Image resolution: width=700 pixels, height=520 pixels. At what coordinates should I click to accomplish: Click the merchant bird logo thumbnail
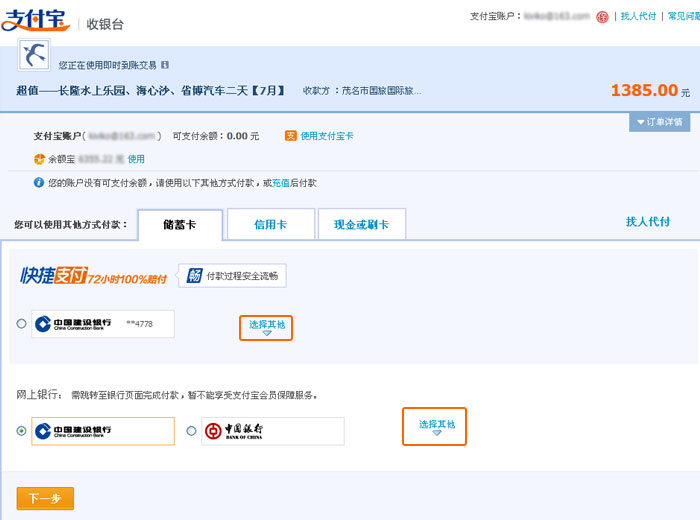(x=35, y=54)
